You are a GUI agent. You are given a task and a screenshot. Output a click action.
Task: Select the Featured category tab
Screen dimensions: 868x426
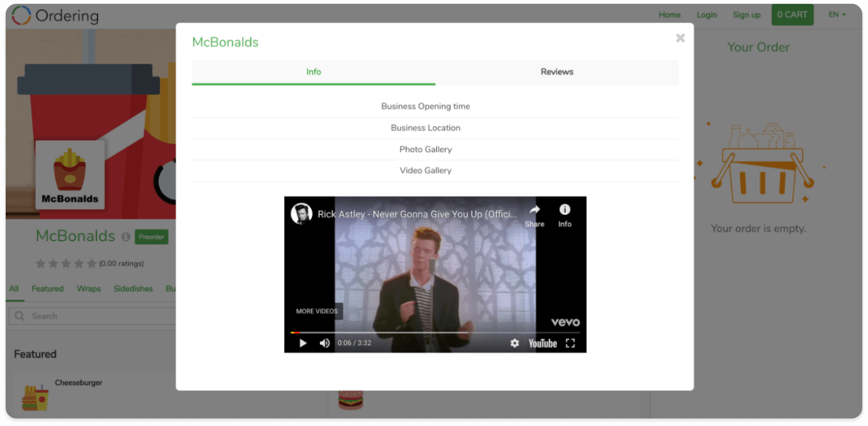[48, 289]
